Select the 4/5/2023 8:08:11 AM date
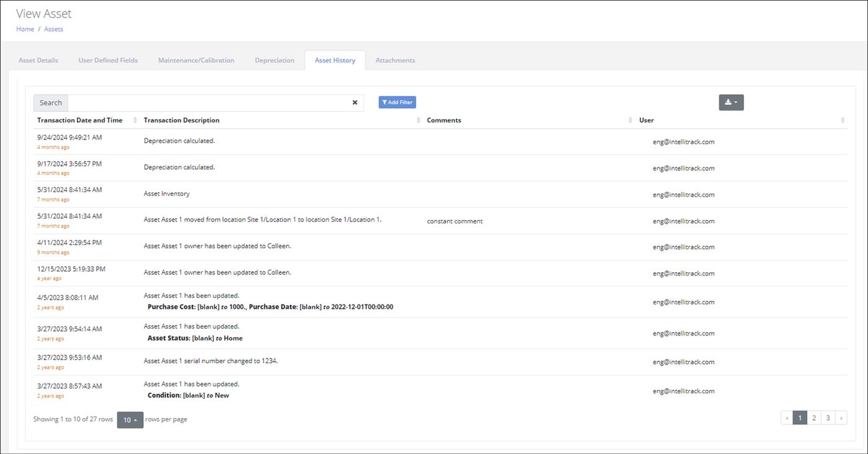The height and width of the screenshot is (454, 868). coord(68,298)
